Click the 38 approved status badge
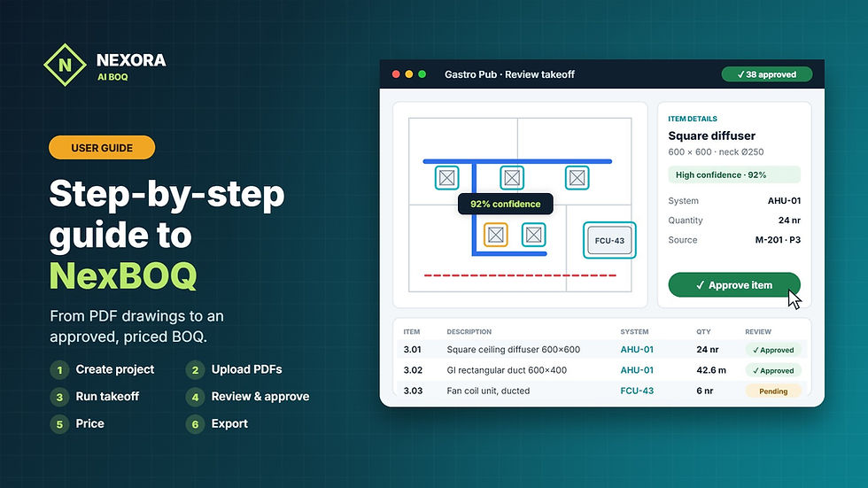868x488 pixels. [767, 74]
